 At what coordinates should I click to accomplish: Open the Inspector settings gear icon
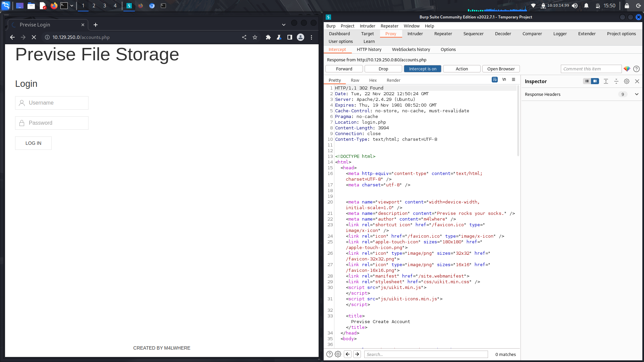coord(627,81)
